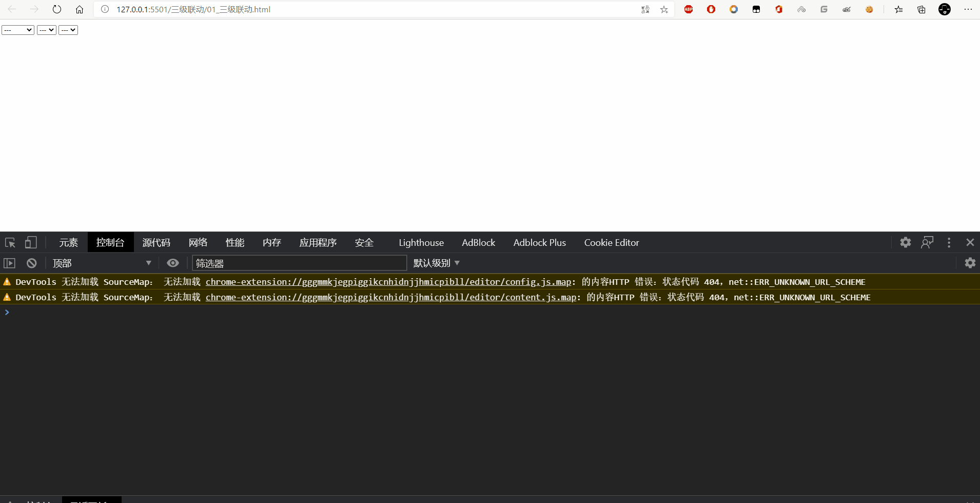
Task: Toggle device emulation mode icon
Action: click(31, 243)
